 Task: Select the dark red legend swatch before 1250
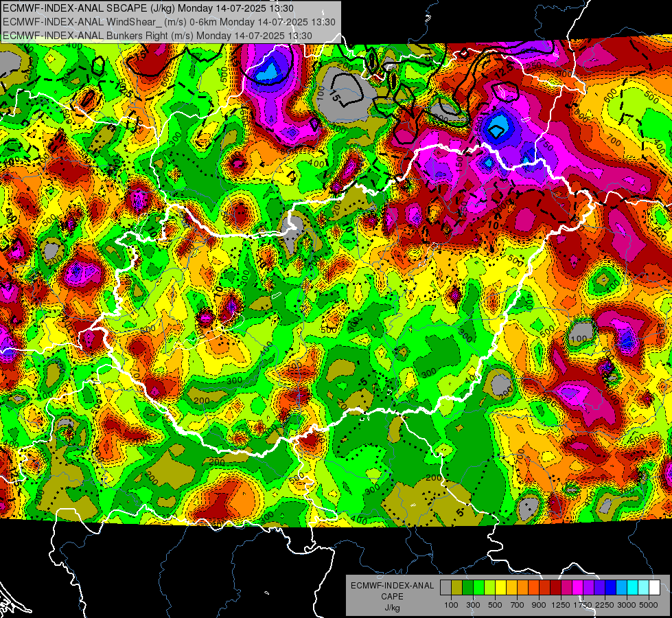coord(556,588)
